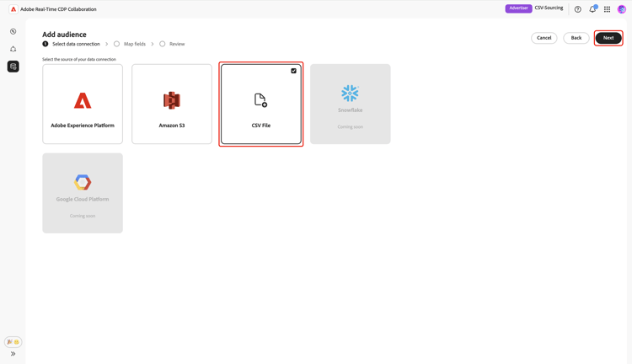The image size is (632, 364).
Task: Click the 'Coming soon' label under Snowflake
Action: tap(351, 126)
